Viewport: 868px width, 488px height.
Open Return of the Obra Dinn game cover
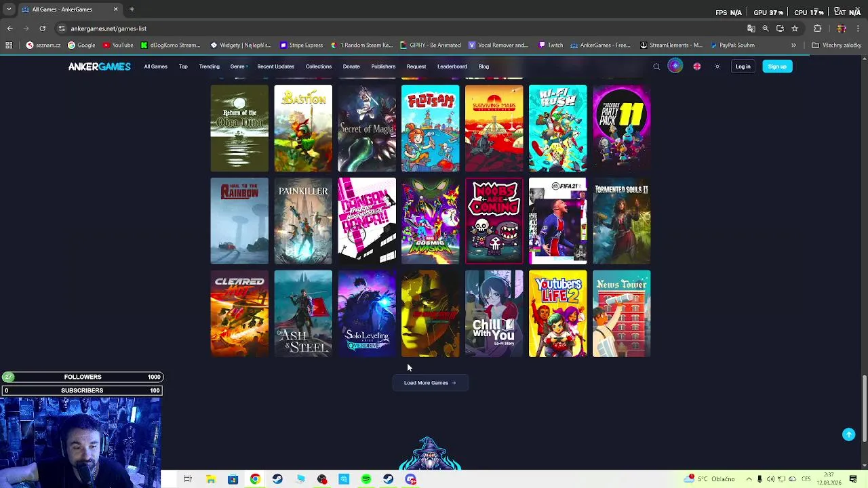(x=239, y=128)
